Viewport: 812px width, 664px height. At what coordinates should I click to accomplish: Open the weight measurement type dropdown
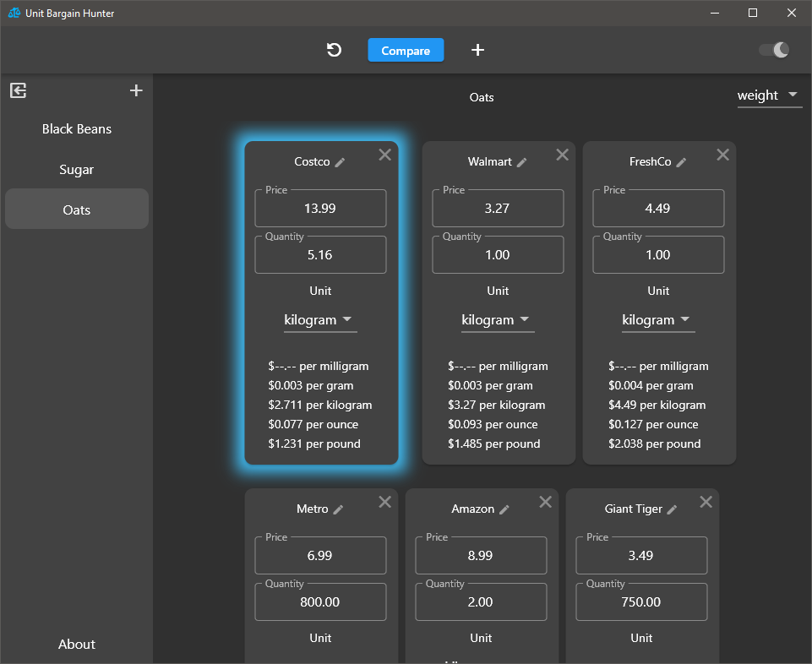click(769, 95)
